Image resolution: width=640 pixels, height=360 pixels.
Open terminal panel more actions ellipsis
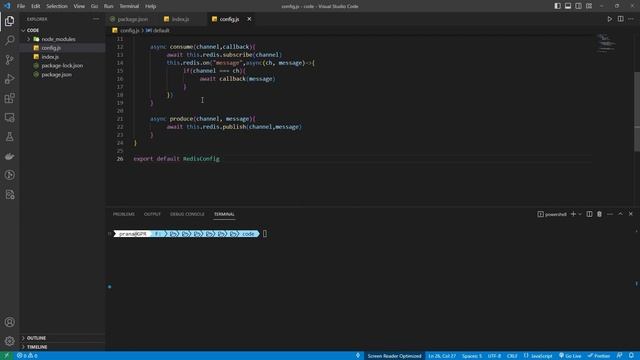click(x=610, y=214)
